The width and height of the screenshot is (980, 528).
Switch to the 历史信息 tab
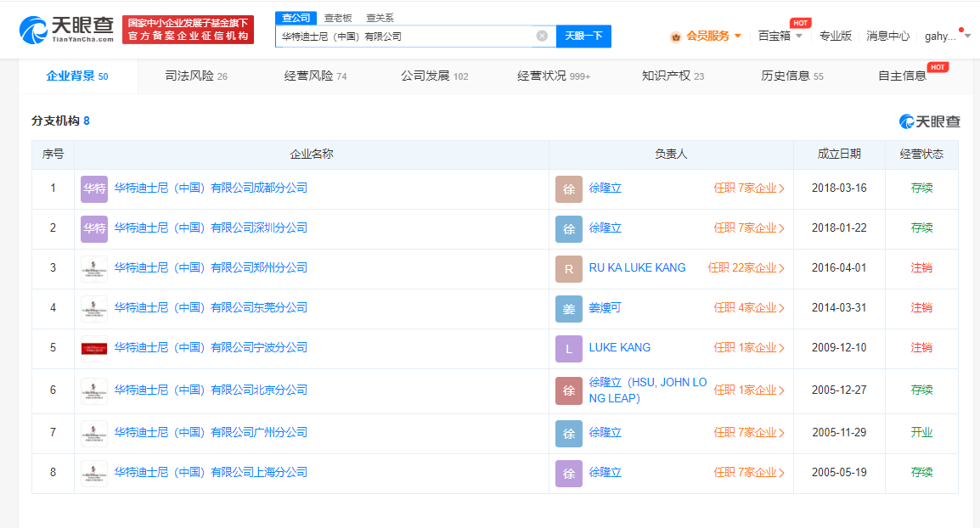click(x=791, y=76)
